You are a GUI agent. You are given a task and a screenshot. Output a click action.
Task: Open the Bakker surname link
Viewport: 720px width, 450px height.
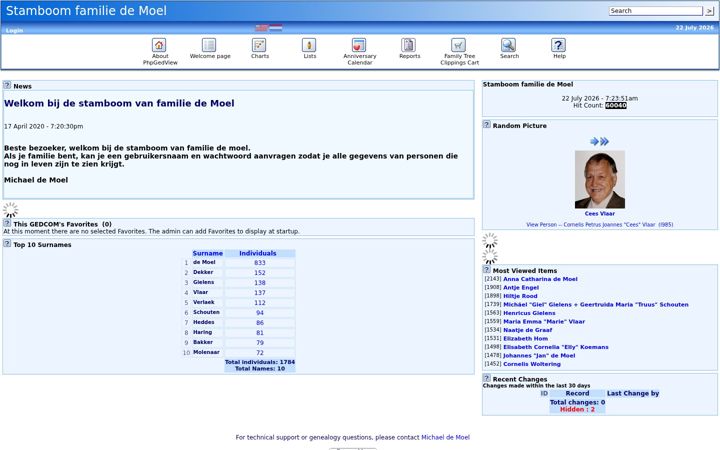tap(203, 342)
